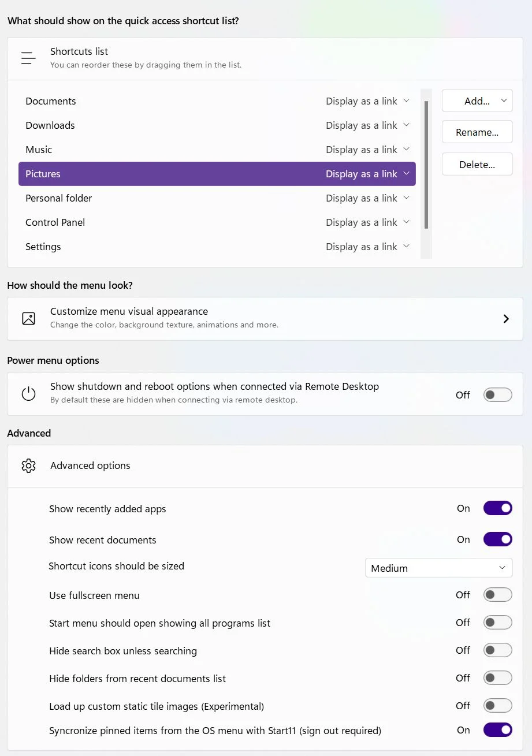This screenshot has width=532, height=756.
Task: Disable Syncronize pinned items switch
Action: tap(498, 730)
